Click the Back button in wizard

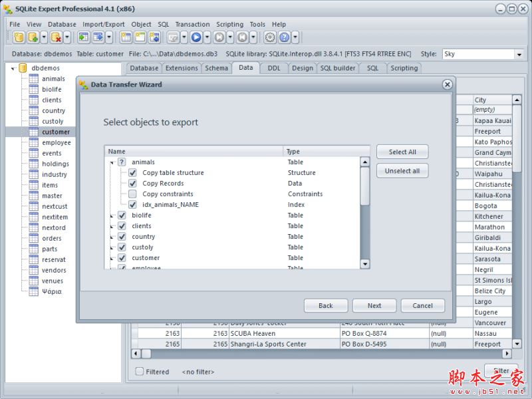[326, 306]
